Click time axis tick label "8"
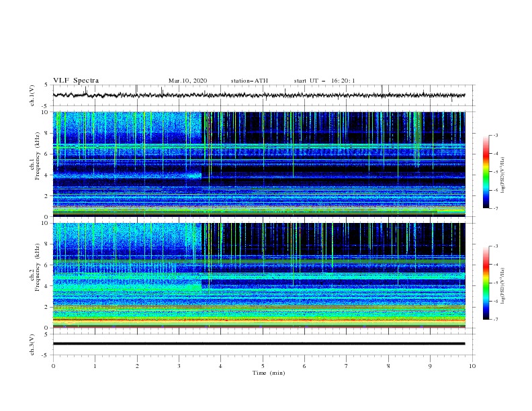 (x=388, y=366)
